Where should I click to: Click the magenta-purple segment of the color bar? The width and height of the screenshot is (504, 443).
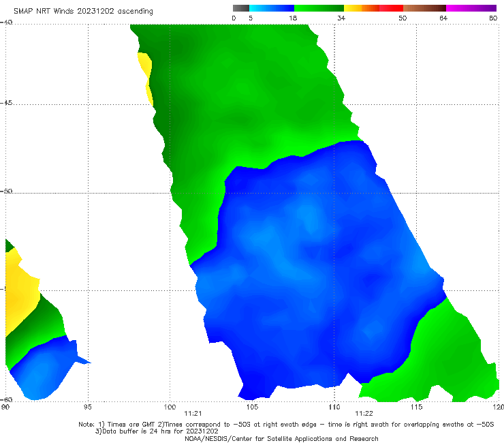click(x=471, y=8)
